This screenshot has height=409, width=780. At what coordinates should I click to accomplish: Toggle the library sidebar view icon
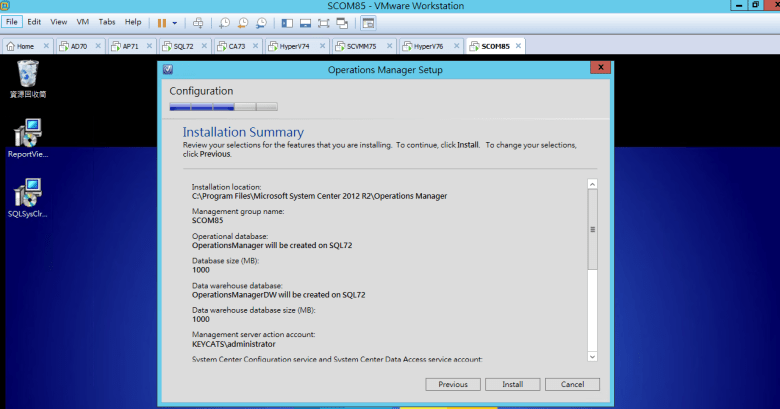tap(288, 22)
